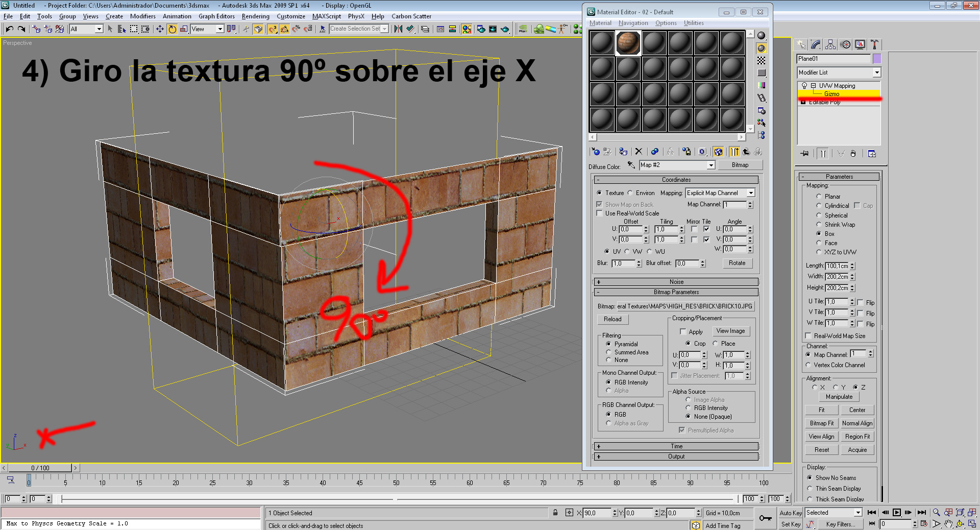
Task: Enable Use Real-World Scale checkbox
Action: (x=600, y=213)
